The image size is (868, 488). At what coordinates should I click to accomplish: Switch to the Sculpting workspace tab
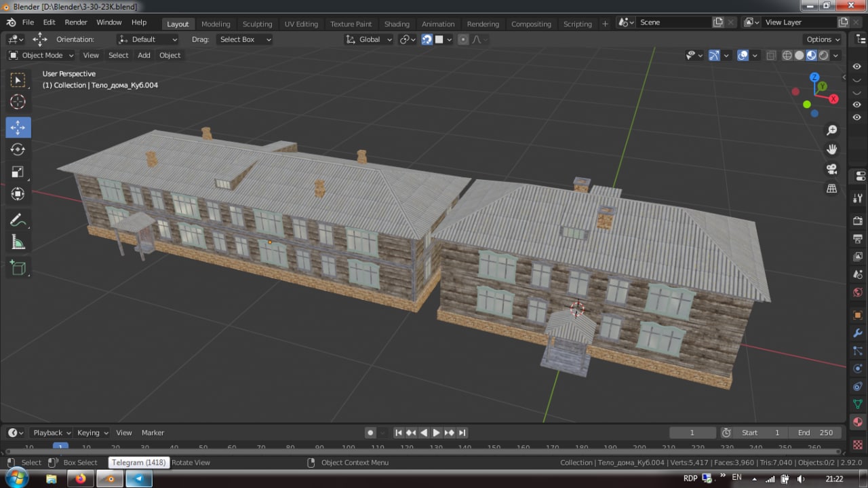pos(257,24)
